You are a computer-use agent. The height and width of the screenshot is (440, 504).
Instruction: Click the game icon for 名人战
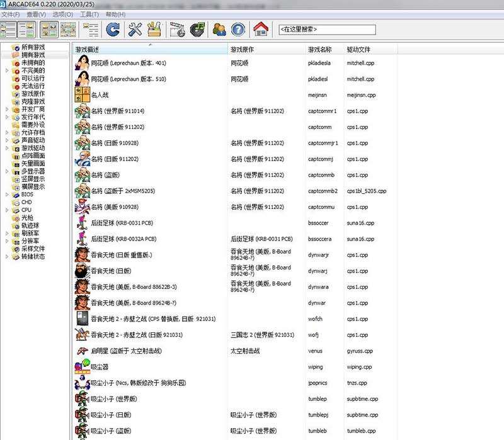(83, 95)
